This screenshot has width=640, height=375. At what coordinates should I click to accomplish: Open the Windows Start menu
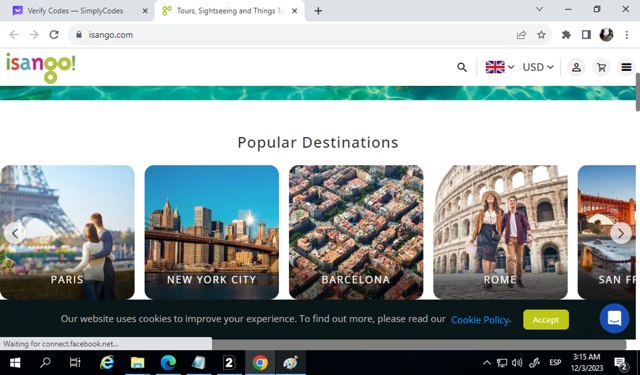15,362
